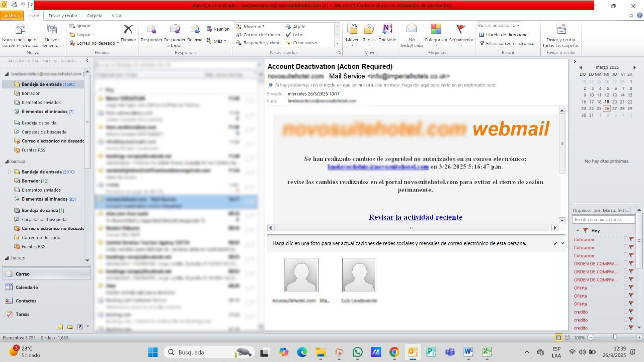Switch to Enviar y recibir tab
Viewport: 644px width, 362px height.
tap(63, 16)
